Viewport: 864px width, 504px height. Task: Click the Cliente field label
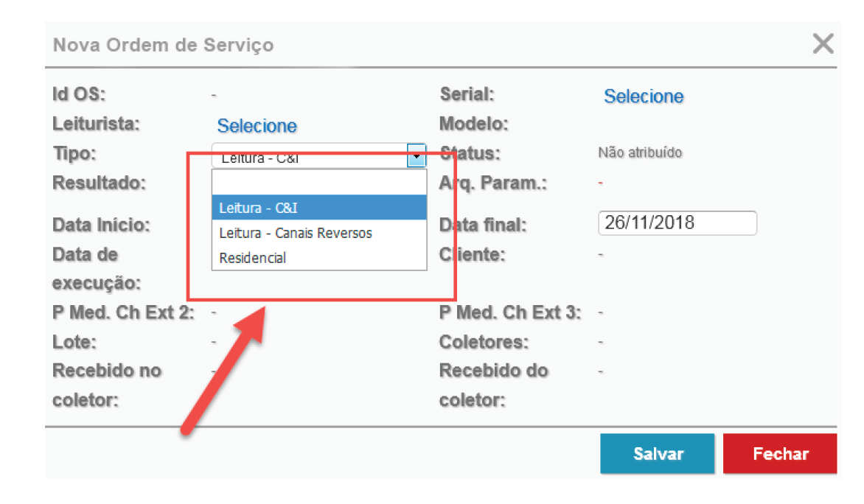472,255
